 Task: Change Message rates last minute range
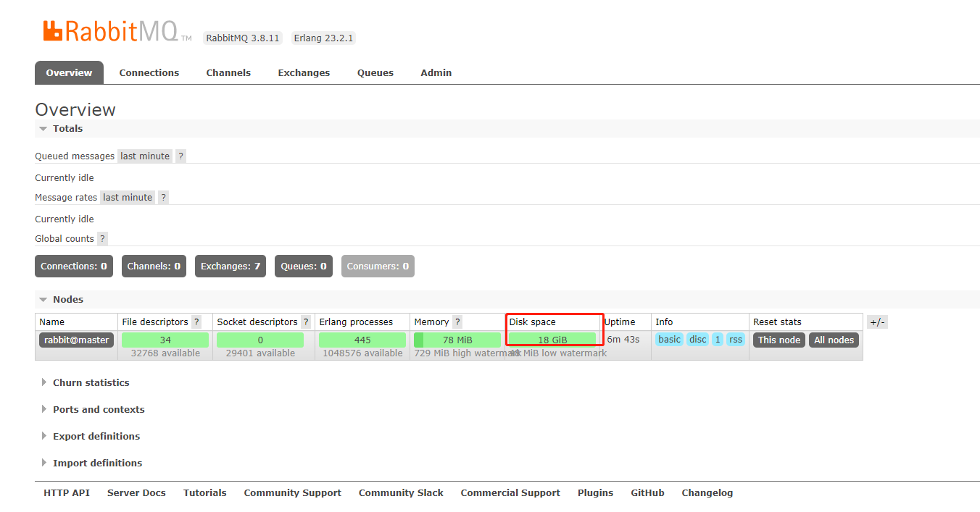(x=128, y=198)
